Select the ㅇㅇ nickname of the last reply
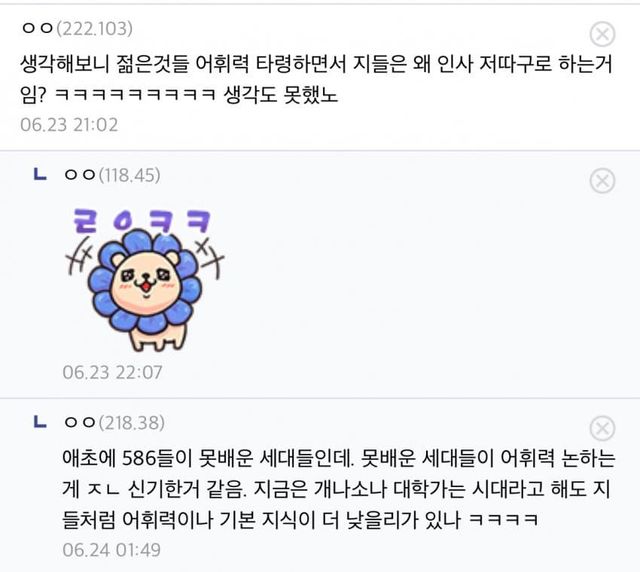This screenshot has height=572, width=640. click(80, 423)
